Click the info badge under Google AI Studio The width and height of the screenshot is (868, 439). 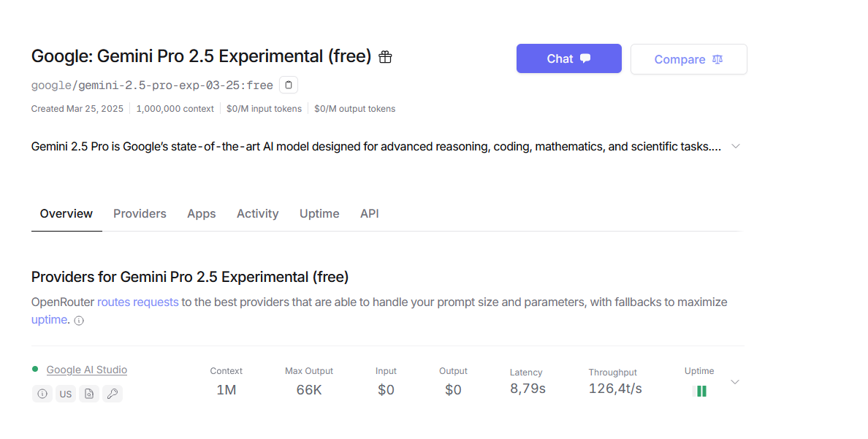tap(42, 394)
